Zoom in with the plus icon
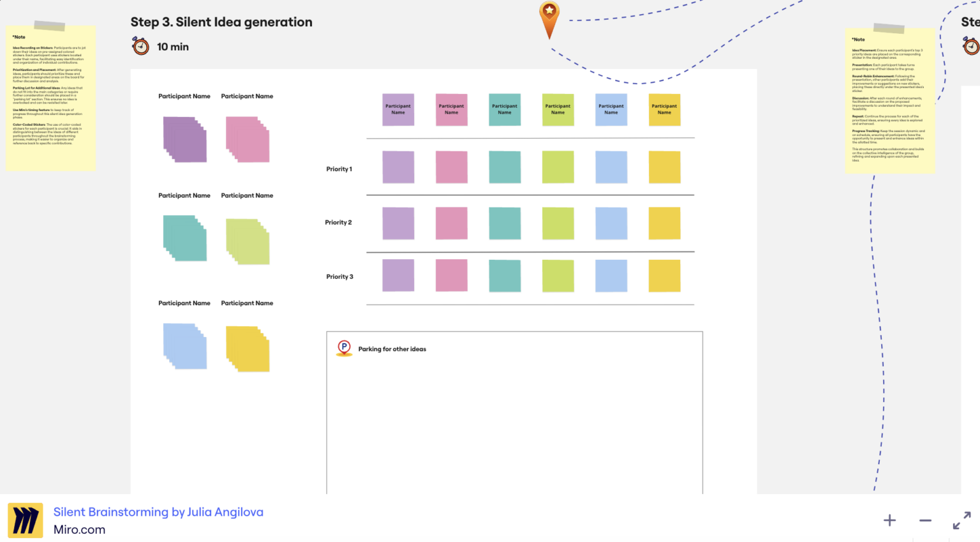Viewport: 980px width, 542px height. pos(889,520)
